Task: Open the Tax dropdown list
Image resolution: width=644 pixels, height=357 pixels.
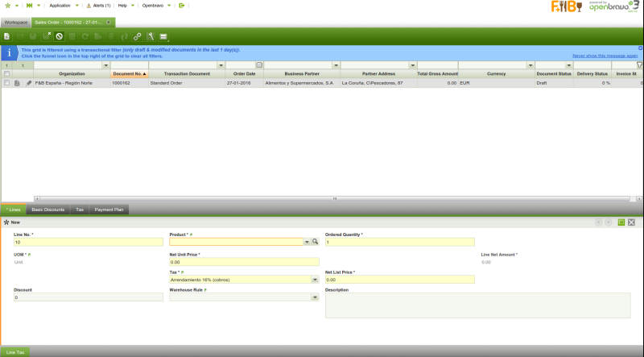Action: click(315, 280)
